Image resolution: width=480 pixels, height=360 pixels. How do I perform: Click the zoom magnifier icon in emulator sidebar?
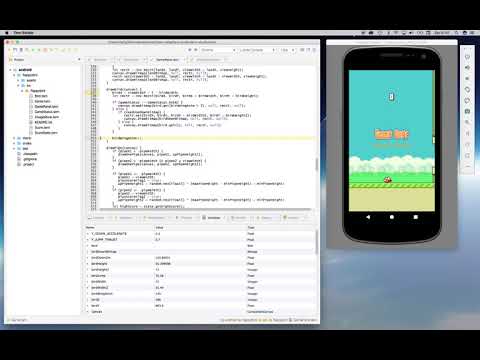point(467,122)
